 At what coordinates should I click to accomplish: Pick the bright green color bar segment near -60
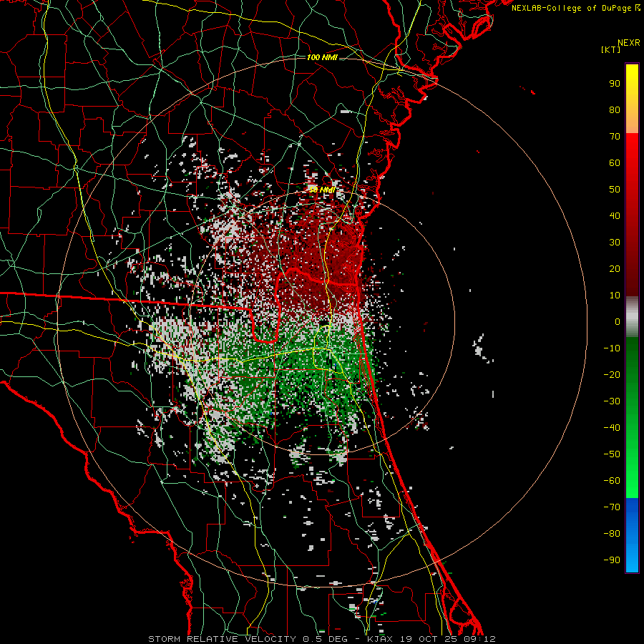pos(632,479)
